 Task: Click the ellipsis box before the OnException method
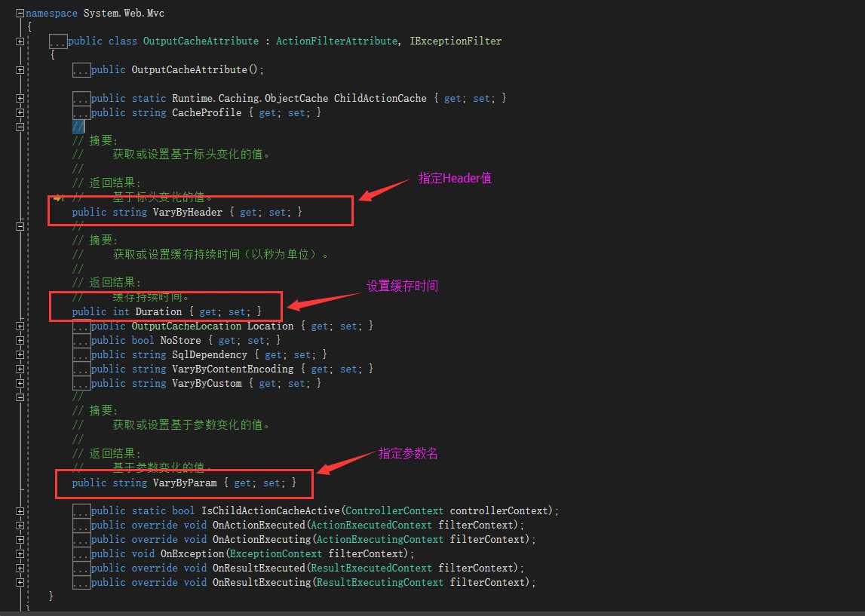(81, 554)
